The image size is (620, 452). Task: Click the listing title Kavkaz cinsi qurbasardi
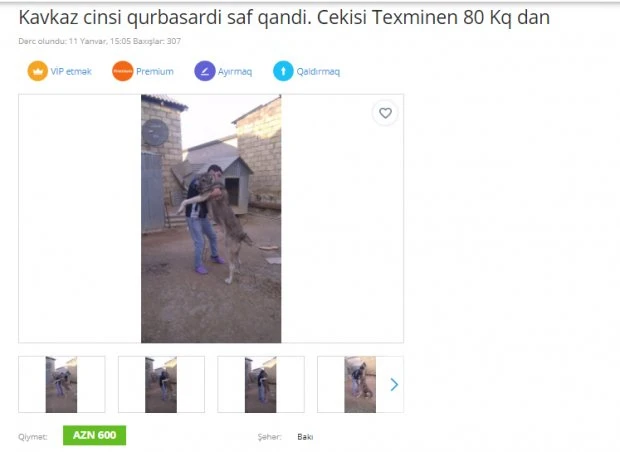click(284, 18)
